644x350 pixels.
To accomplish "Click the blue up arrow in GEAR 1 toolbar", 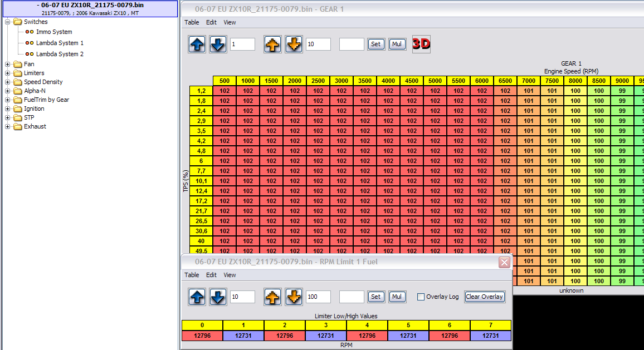I will (x=197, y=45).
